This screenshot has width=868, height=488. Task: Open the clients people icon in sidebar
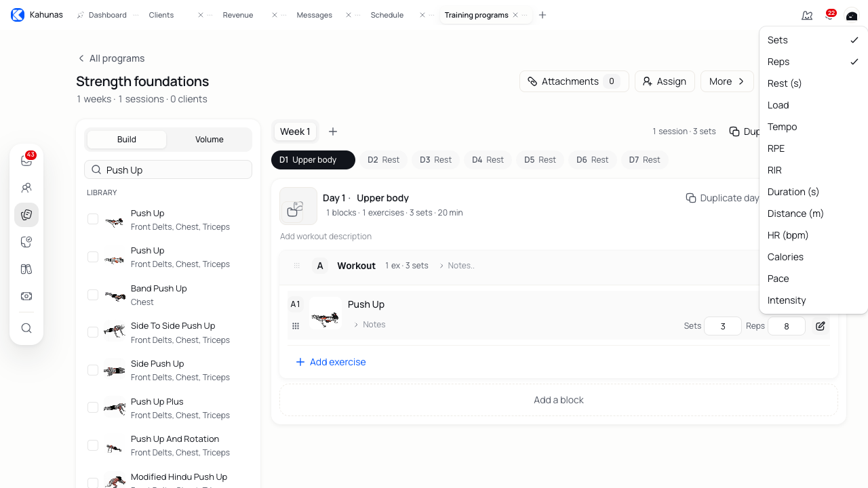click(26, 188)
